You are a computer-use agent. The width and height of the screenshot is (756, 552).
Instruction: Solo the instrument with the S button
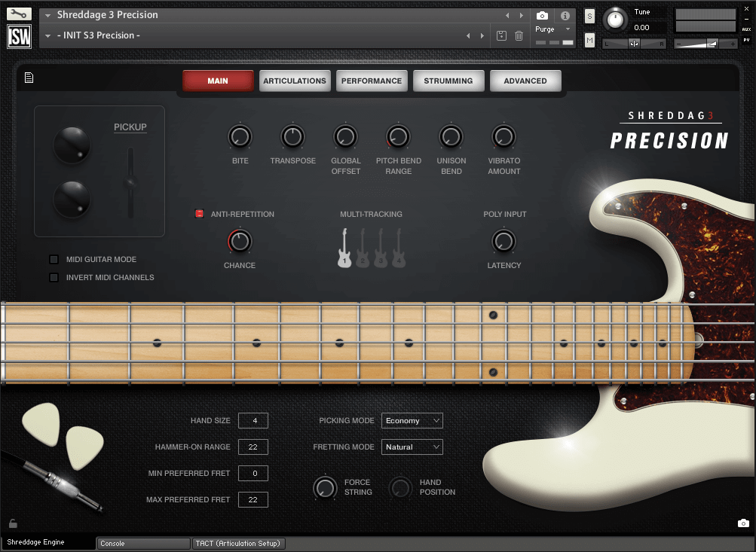pyautogui.click(x=589, y=15)
